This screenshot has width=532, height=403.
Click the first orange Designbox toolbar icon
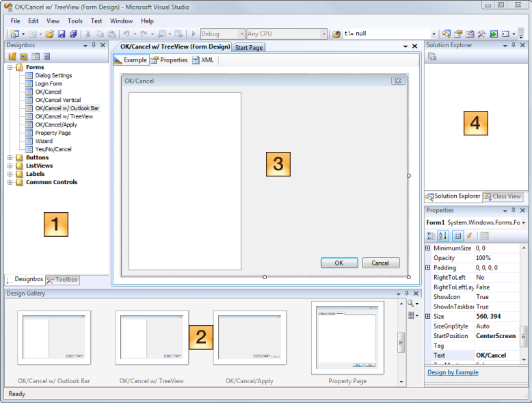(12, 57)
